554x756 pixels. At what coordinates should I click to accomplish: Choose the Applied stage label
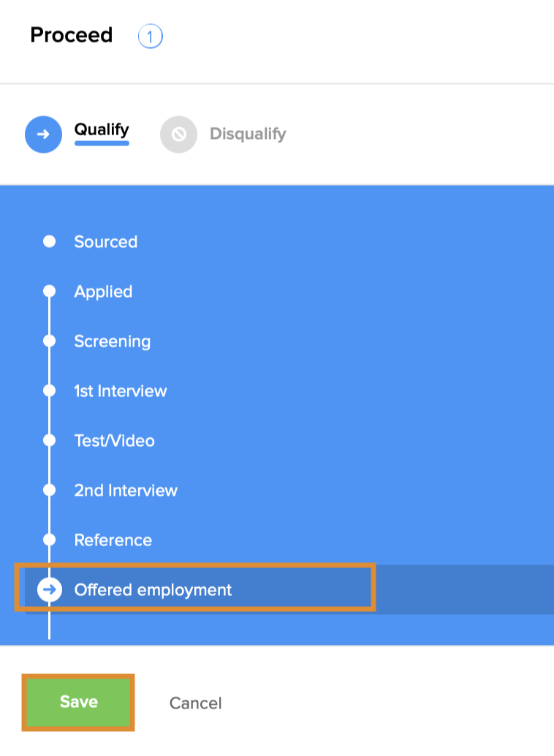(103, 292)
